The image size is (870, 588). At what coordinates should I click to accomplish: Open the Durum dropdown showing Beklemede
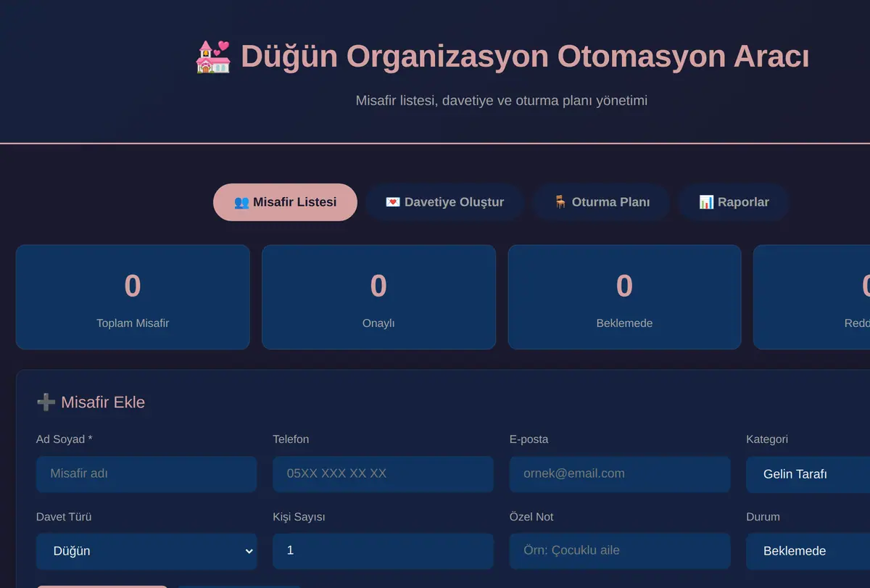click(x=808, y=551)
